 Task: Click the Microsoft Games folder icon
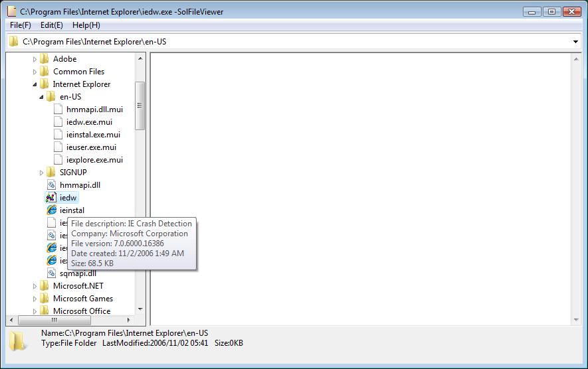45,299
